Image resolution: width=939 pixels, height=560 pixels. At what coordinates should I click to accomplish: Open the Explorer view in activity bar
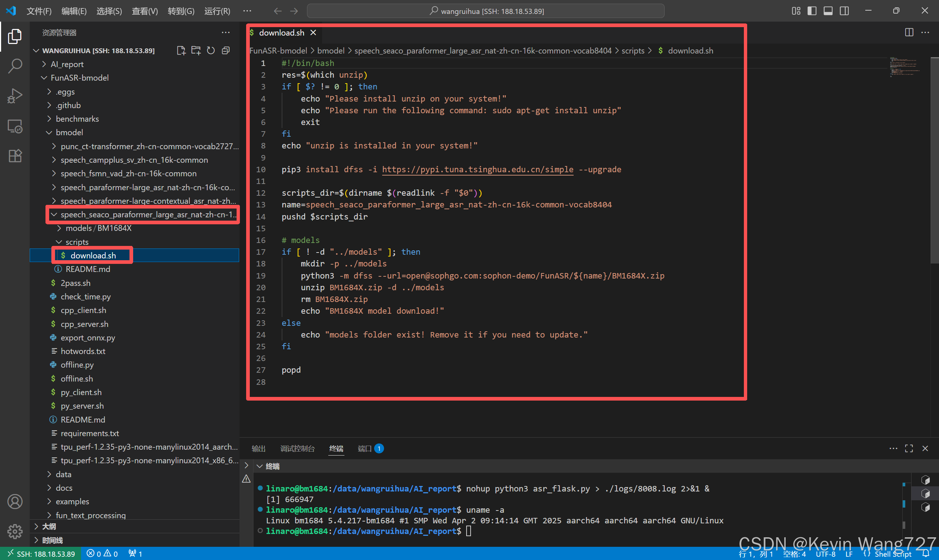point(15,36)
